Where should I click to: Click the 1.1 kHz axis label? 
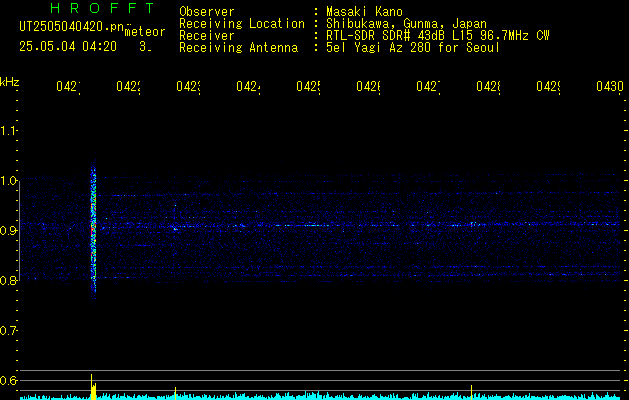8,130
